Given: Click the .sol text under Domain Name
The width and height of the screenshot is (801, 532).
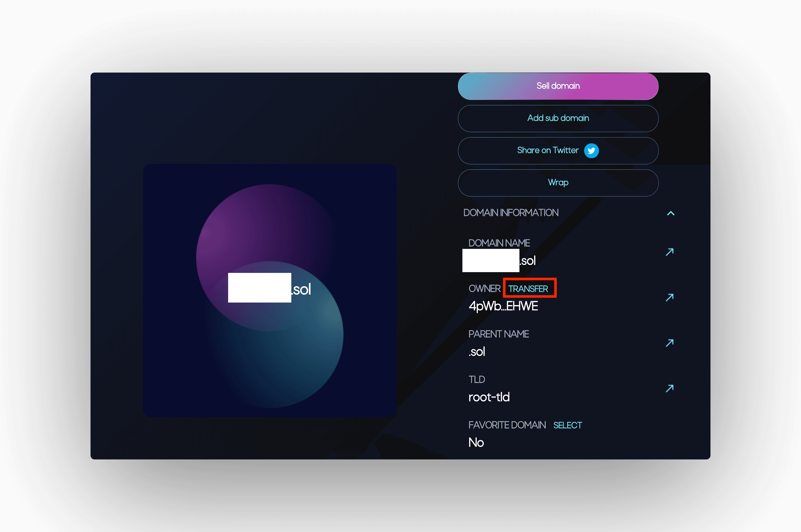Looking at the screenshot, I should click(528, 261).
